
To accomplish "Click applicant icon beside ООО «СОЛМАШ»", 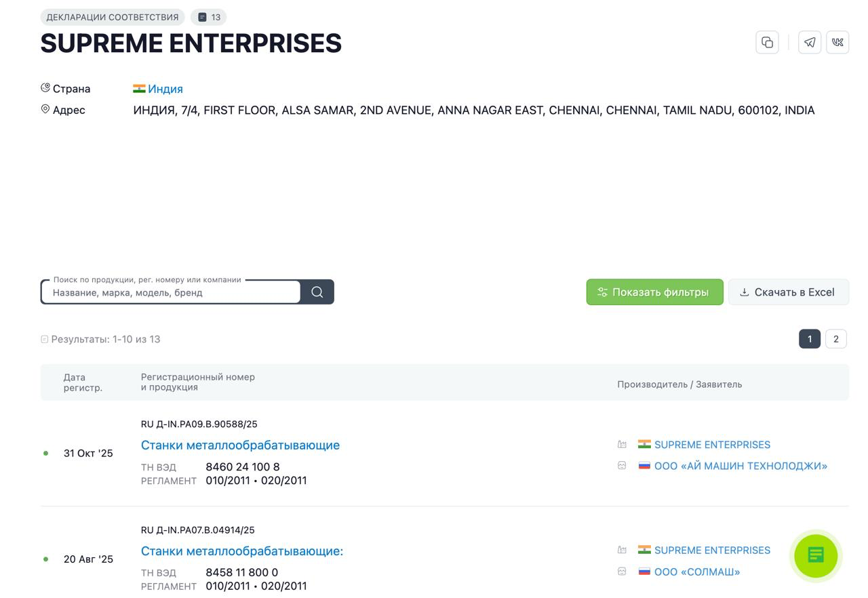I will (x=622, y=572).
